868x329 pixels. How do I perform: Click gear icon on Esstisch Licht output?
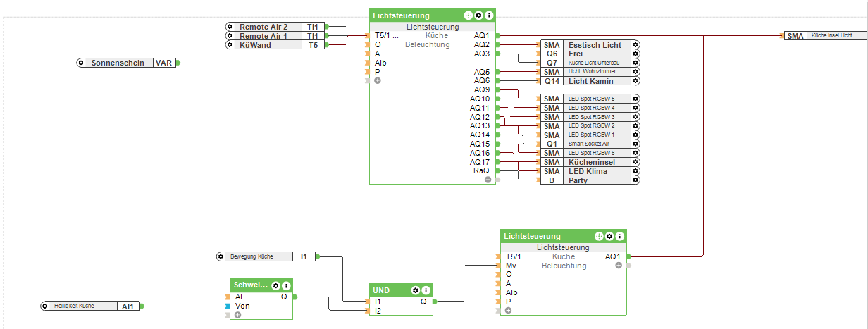[x=635, y=45]
